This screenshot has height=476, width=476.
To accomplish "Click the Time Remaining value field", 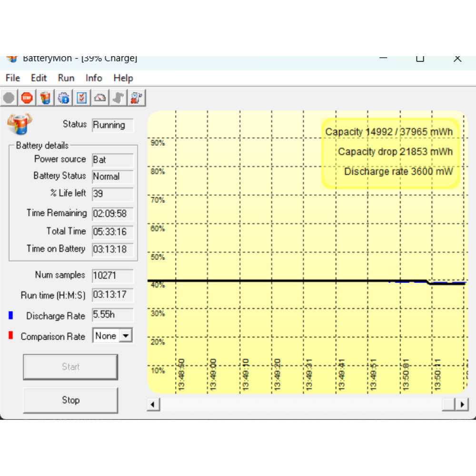I will [113, 214].
